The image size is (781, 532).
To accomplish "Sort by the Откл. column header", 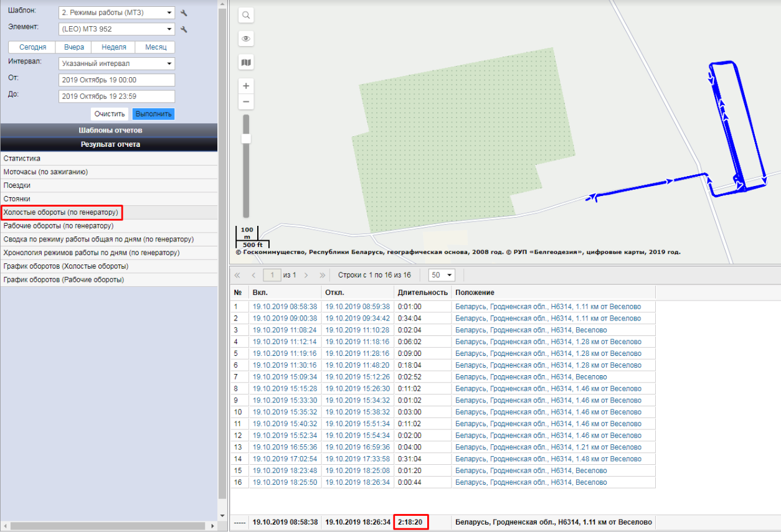I will (358, 292).
